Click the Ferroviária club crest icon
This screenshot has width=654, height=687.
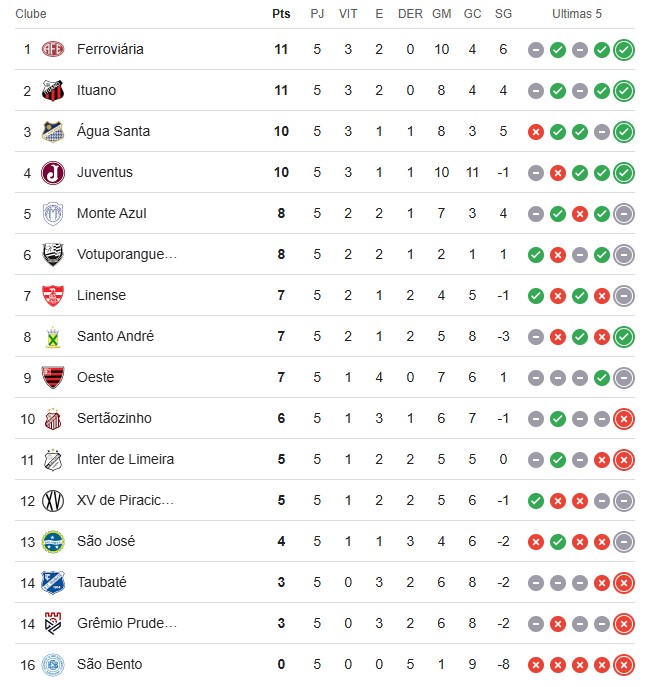(53, 49)
